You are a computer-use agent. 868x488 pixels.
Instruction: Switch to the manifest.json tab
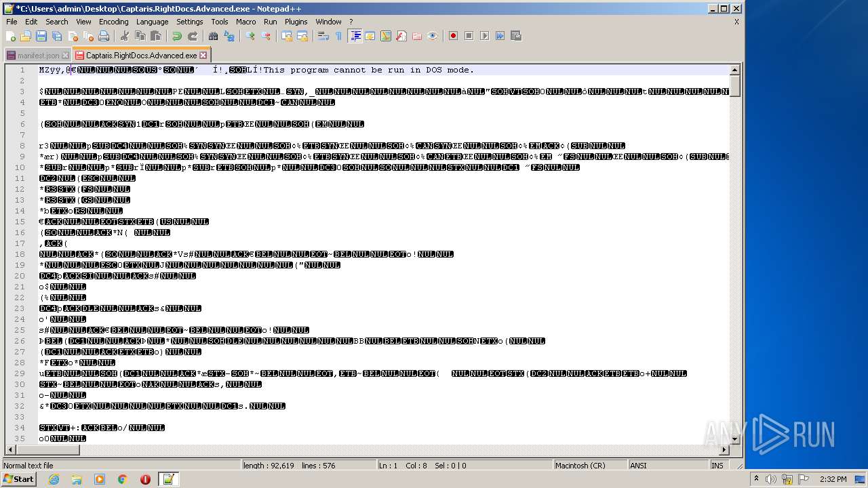(38, 56)
